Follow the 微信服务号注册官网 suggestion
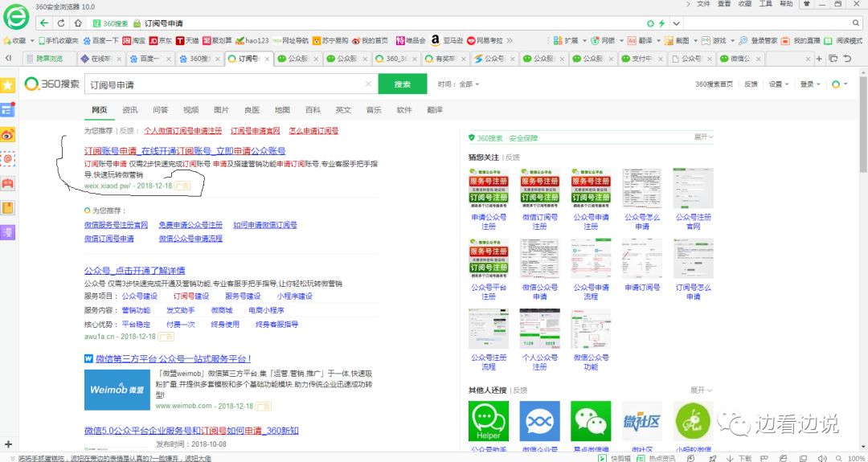 (117, 225)
